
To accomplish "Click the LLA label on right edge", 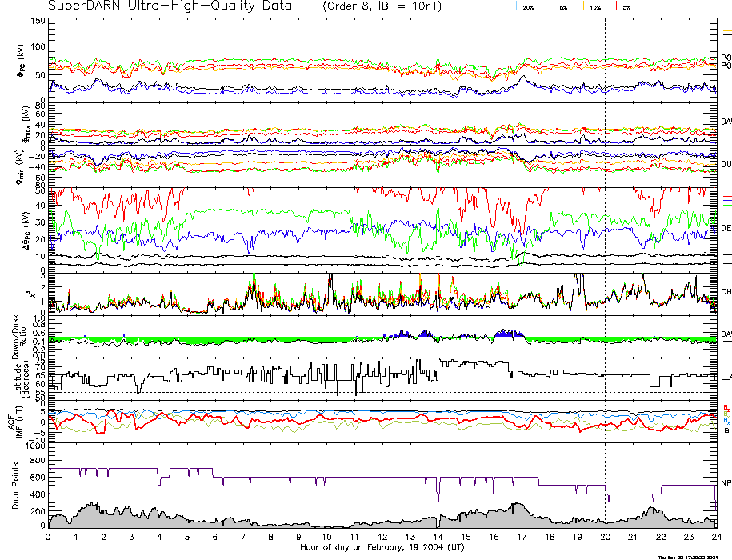I will pos(726,375).
